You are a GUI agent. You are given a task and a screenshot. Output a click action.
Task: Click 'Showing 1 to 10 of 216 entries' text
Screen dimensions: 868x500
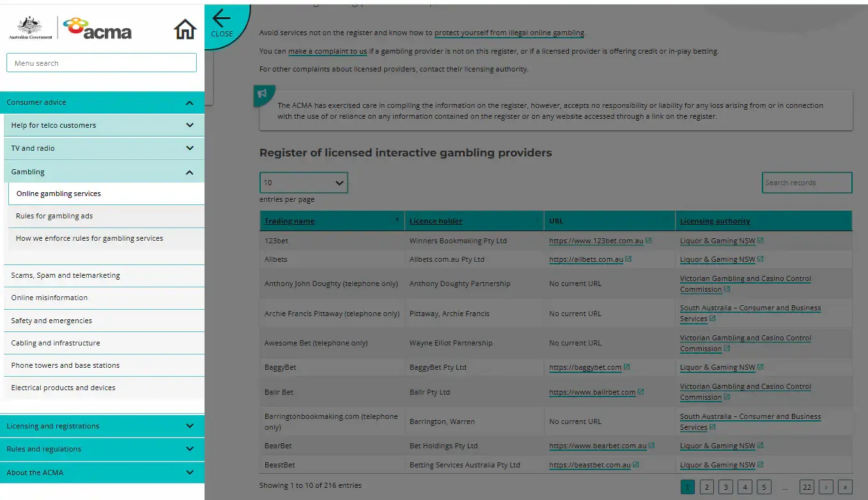tap(311, 485)
